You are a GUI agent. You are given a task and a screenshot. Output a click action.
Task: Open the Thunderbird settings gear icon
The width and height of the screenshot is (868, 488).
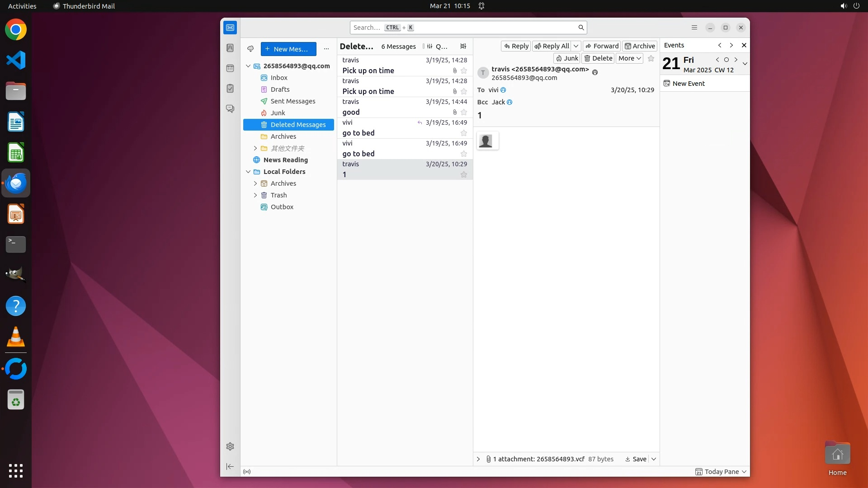(230, 446)
